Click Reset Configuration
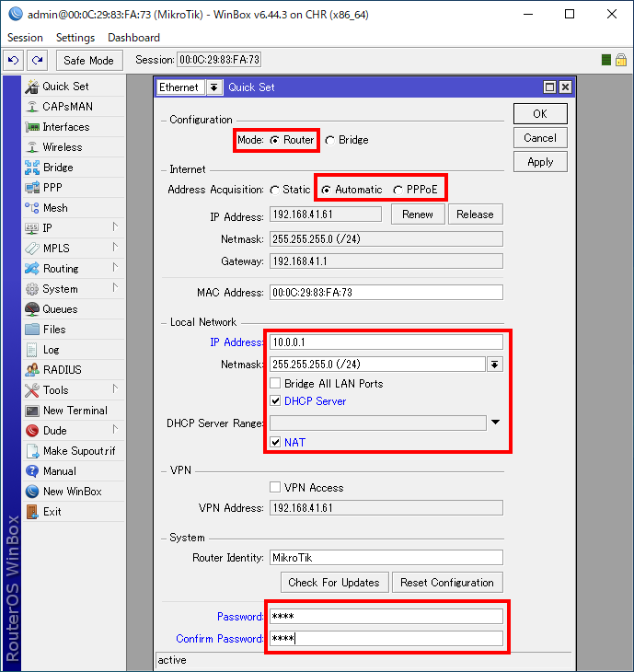Viewport: 634px width, 672px height. [447, 583]
